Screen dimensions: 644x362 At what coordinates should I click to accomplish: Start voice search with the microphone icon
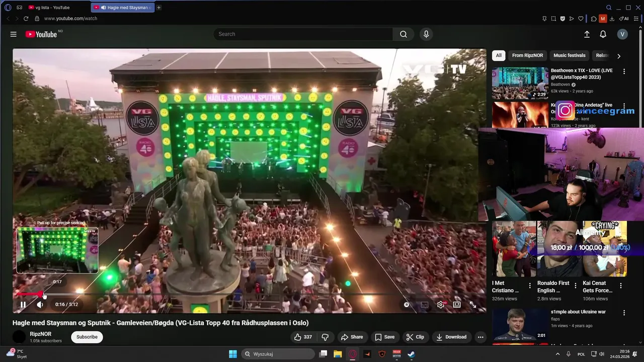[426, 34]
